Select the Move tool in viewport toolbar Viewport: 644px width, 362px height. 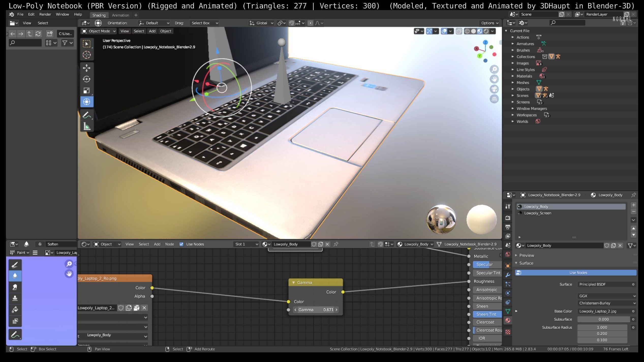point(86,68)
